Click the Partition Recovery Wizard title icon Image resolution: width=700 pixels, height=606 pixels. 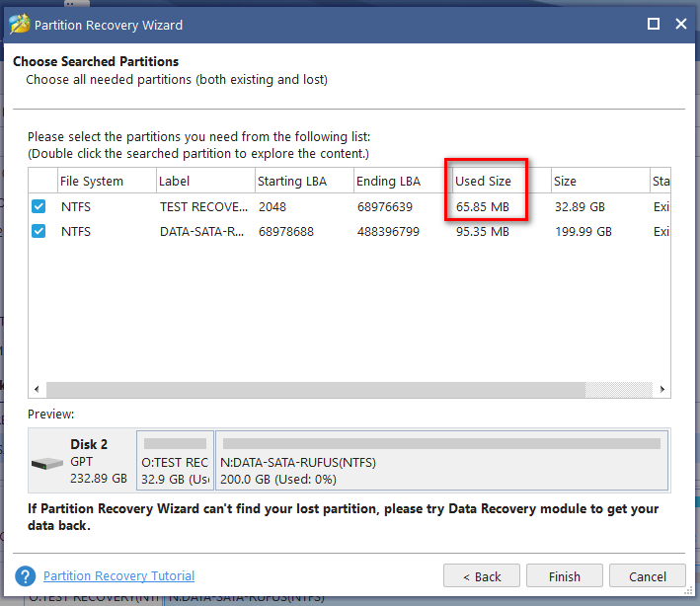pos(19,24)
